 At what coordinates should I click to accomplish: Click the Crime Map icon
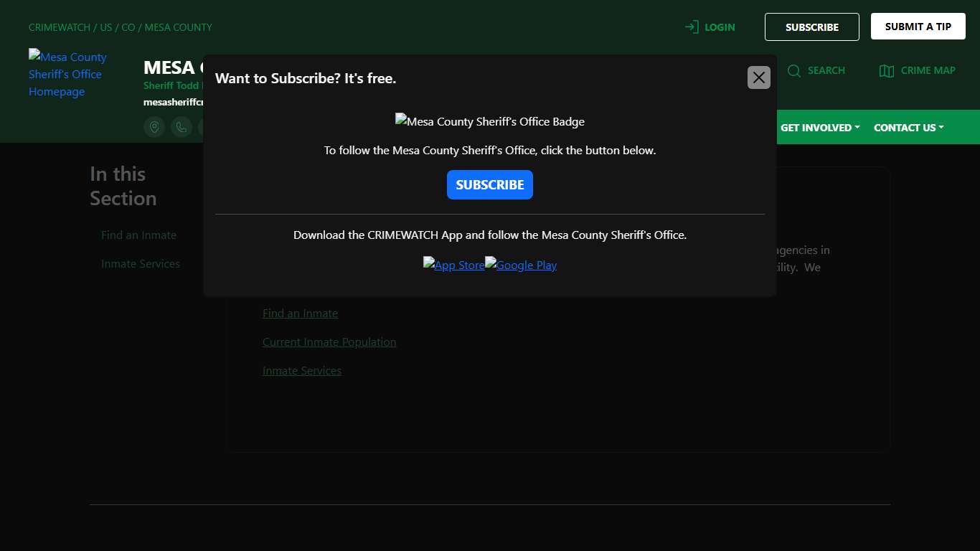[x=887, y=70]
